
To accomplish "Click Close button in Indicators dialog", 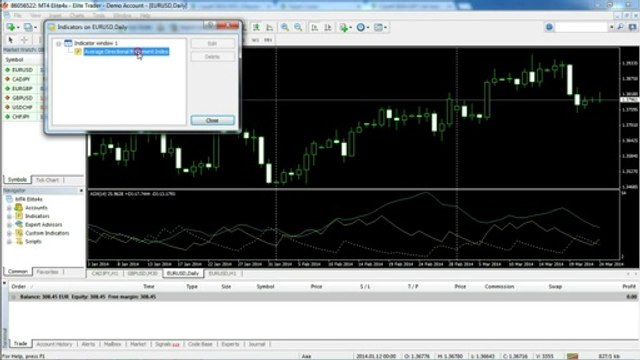I will coord(212,121).
